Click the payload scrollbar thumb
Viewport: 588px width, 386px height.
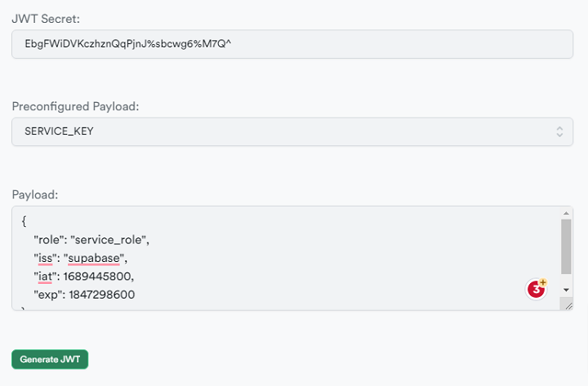pyautogui.click(x=566, y=246)
